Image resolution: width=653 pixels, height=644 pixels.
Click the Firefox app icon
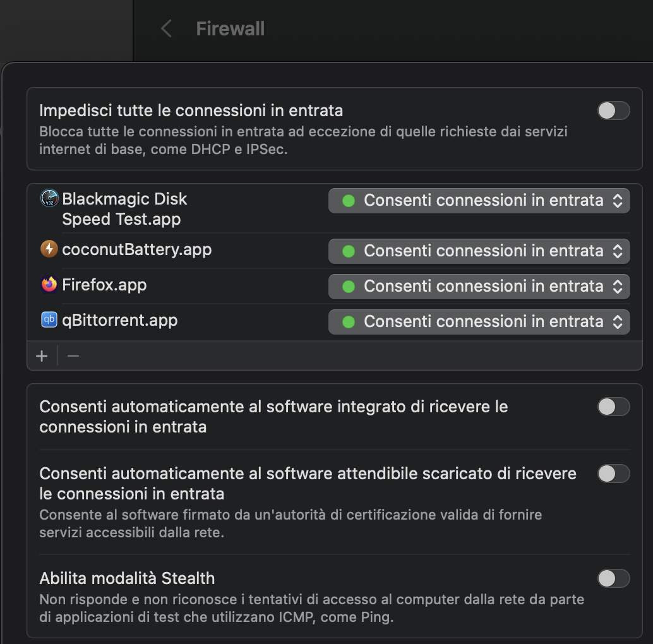[x=49, y=285]
